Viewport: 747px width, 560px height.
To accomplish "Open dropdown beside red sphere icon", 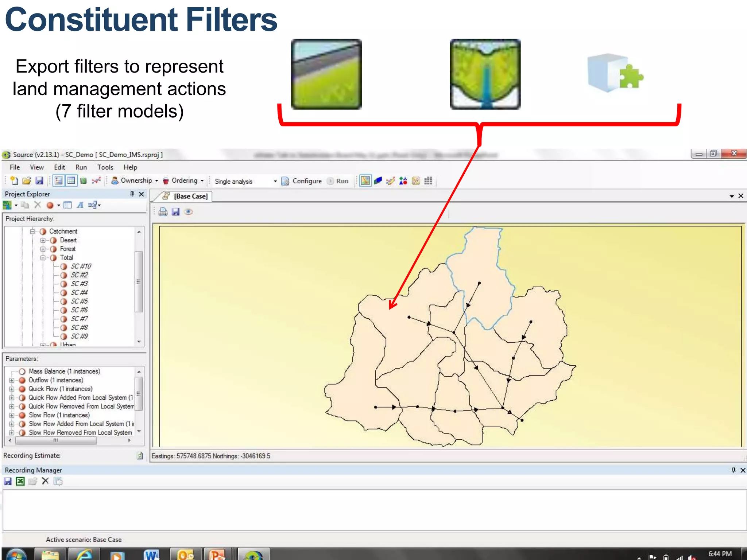I will (x=58, y=206).
